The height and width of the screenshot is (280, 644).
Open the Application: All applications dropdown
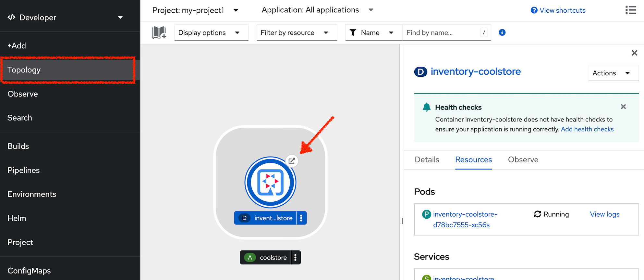(x=318, y=10)
